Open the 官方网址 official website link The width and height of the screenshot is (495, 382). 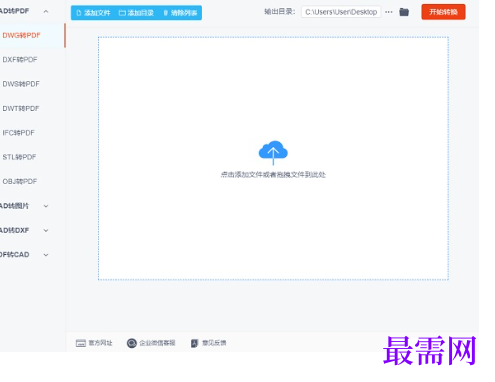pyautogui.click(x=100, y=343)
